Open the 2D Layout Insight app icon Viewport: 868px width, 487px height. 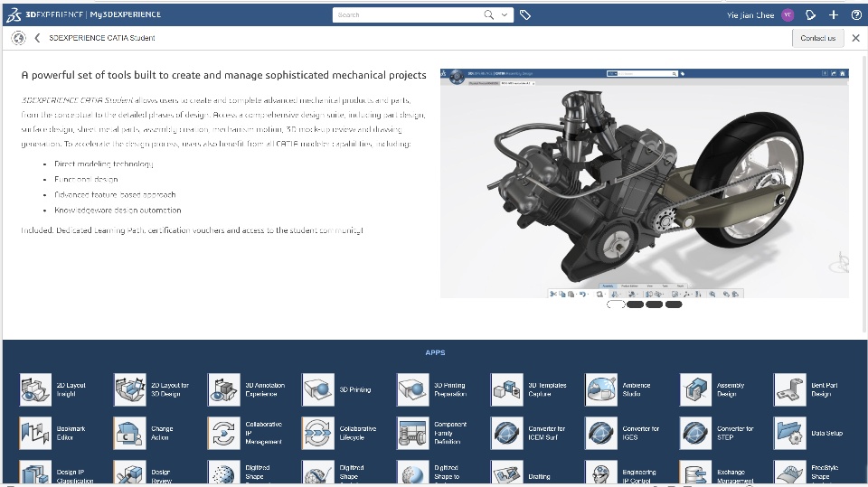(x=35, y=389)
